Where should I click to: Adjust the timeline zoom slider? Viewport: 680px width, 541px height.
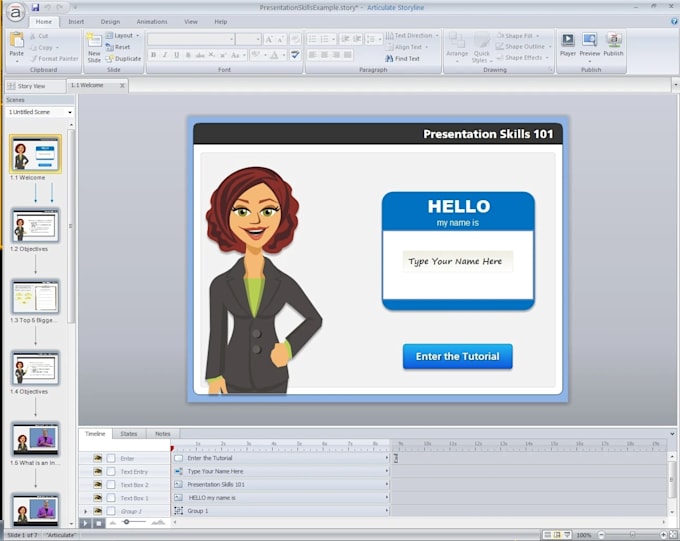pyautogui.click(x=126, y=522)
